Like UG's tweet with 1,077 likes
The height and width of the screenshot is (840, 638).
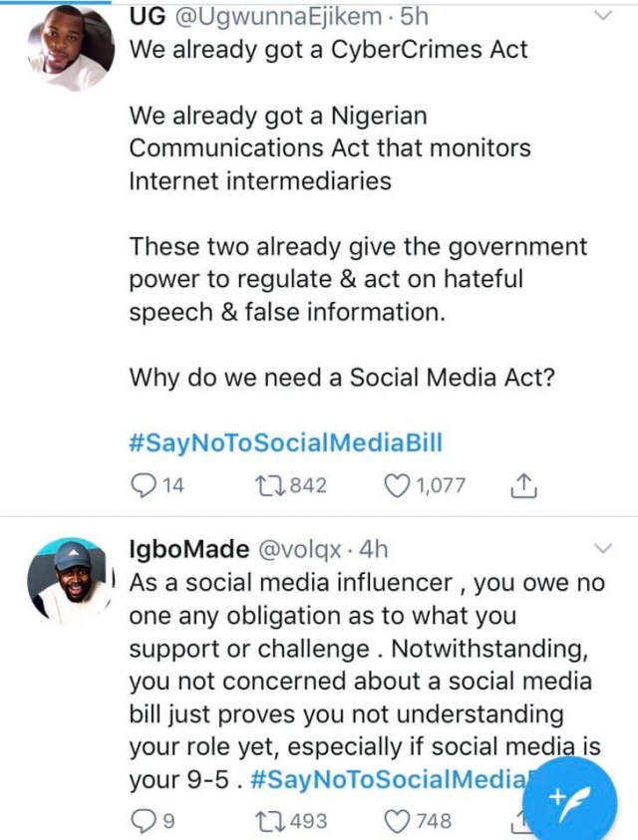[399, 485]
